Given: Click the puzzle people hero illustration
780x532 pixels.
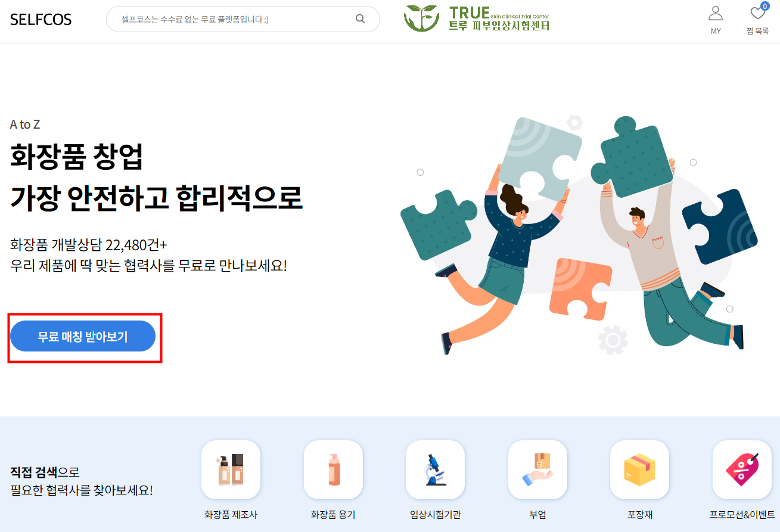Looking at the screenshot, I should tap(579, 235).
